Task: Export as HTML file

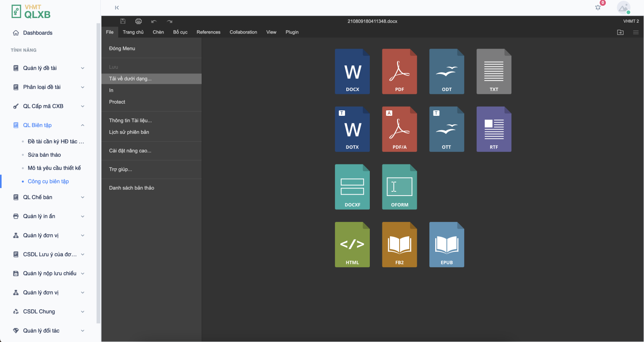Action: (x=352, y=245)
